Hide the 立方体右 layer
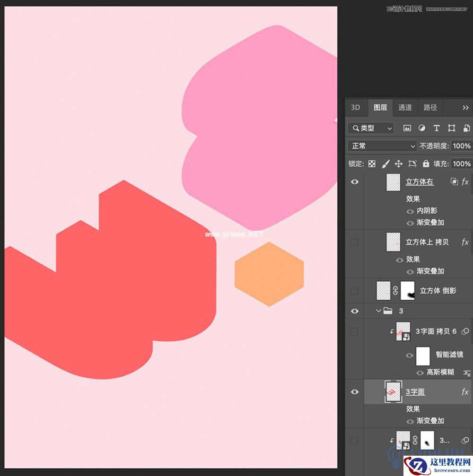This screenshot has height=476, width=473. click(355, 182)
